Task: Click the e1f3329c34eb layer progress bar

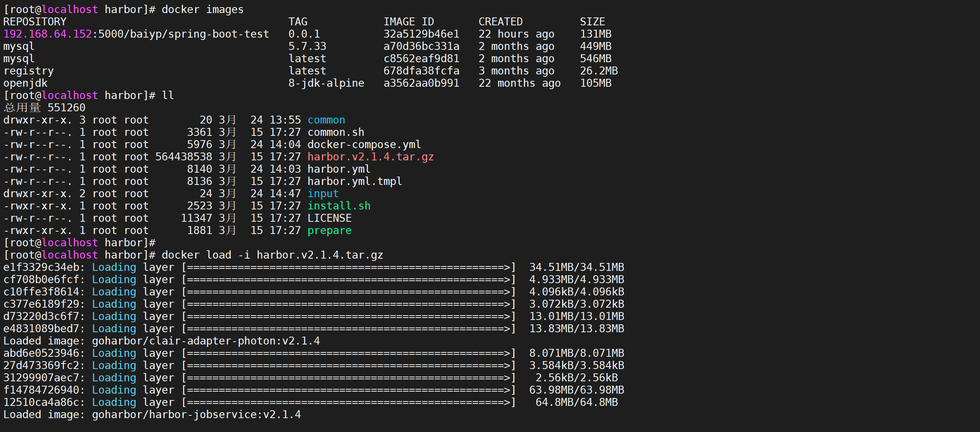Action: (349, 267)
